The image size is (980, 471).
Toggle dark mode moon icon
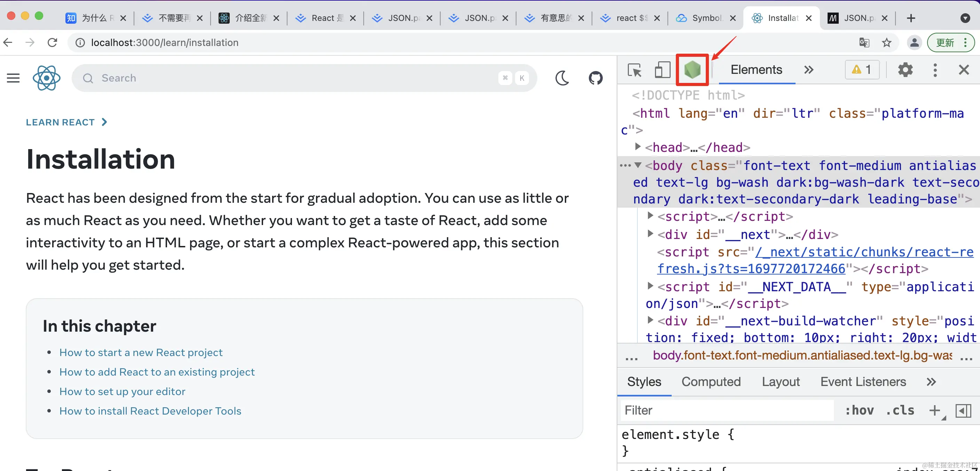pyautogui.click(x=562, y=78)
